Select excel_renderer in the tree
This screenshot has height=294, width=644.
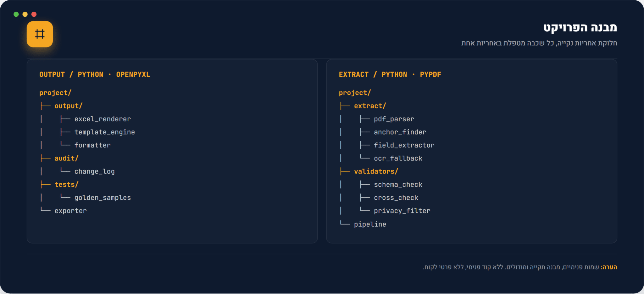click(103, 119)
